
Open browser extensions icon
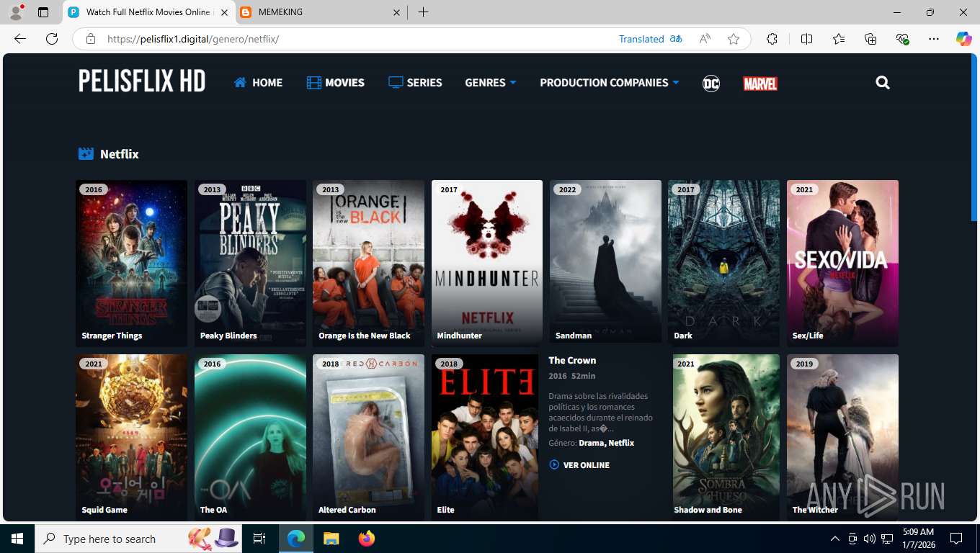(772, 39)
